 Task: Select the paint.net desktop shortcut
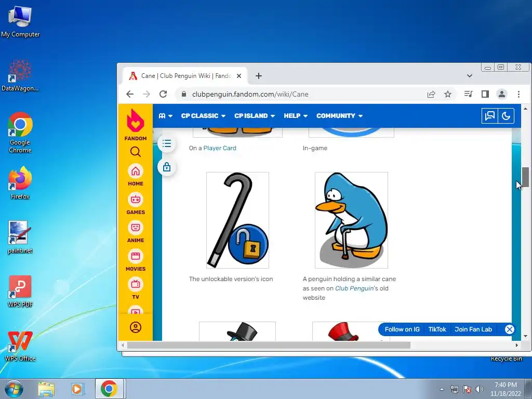[x=20, y=237]
